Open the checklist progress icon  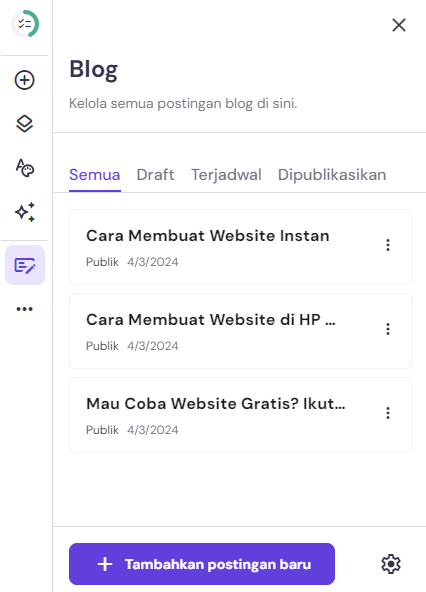click(25, 24)
